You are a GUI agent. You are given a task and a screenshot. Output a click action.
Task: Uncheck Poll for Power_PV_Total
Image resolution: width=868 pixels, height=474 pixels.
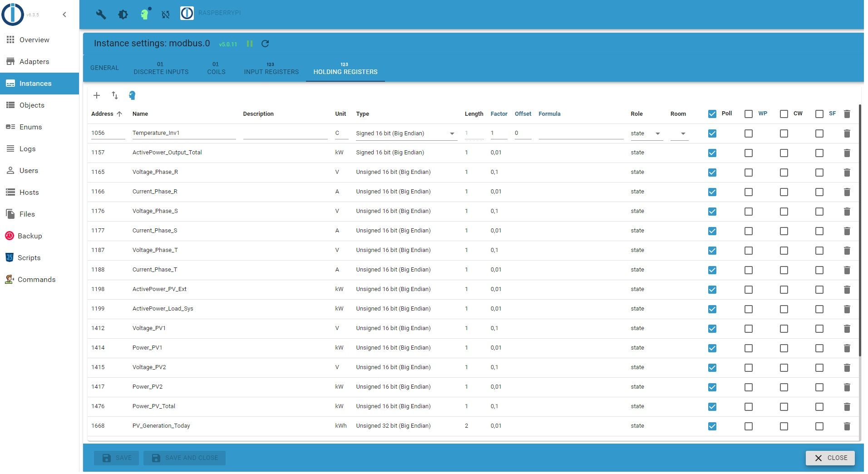(712, 407)
